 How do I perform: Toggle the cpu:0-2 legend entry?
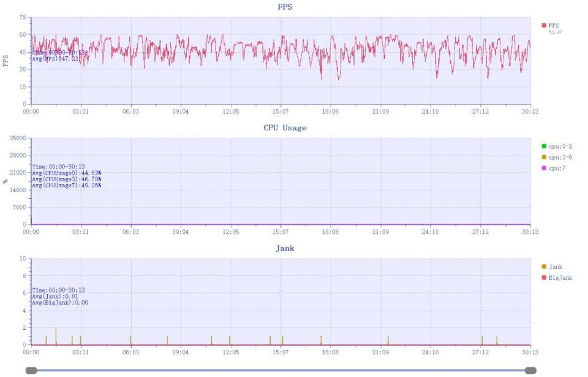557,146
